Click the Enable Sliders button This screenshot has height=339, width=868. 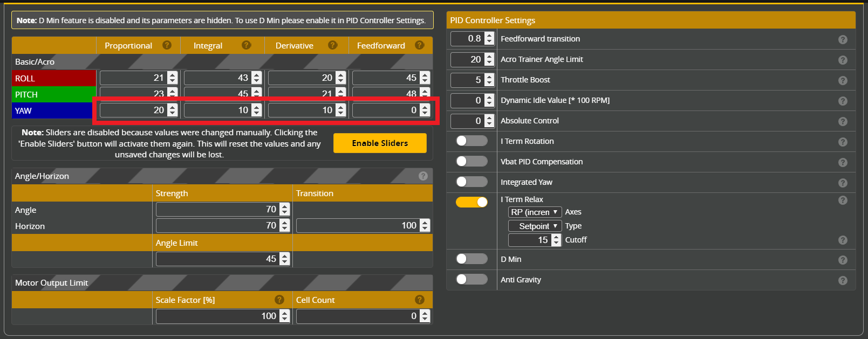click(380, 143)
